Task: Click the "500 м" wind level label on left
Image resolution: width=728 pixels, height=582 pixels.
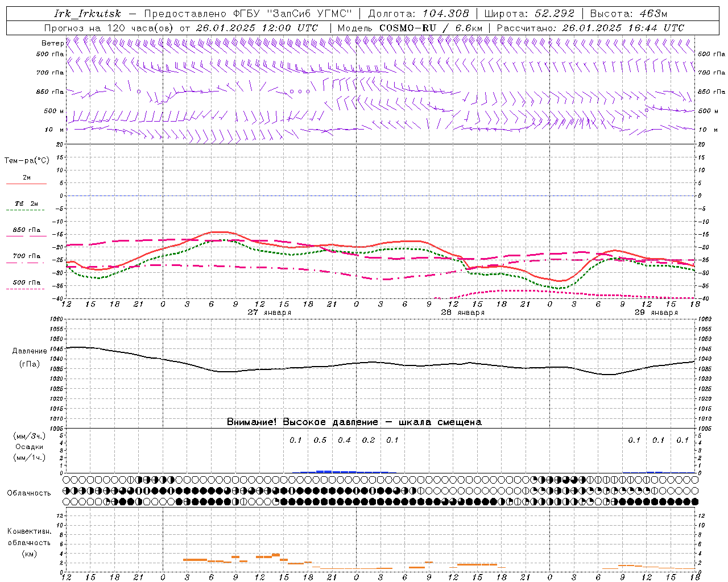Action: pos(54,111)
